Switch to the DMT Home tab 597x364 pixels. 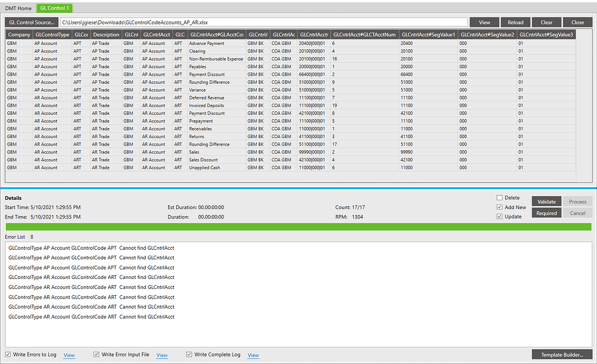(x=17, y=8)
